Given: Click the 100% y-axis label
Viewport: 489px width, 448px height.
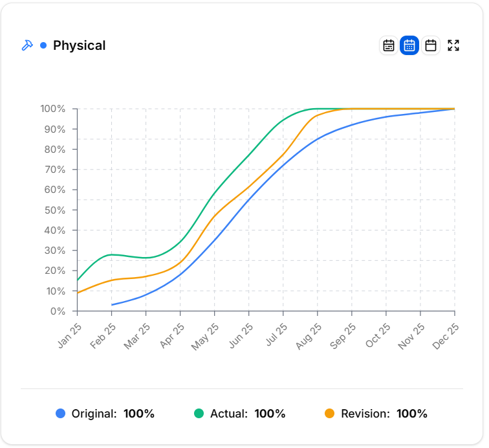Looking at the screenshot, I should (x=52, y=109).
